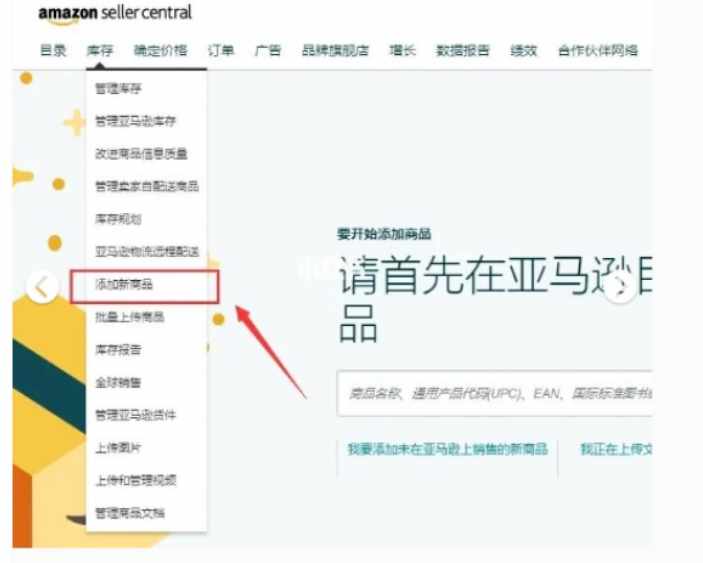Focus the product name/UPC/EAN search field

pyautogui.click(x=495, y=394)
